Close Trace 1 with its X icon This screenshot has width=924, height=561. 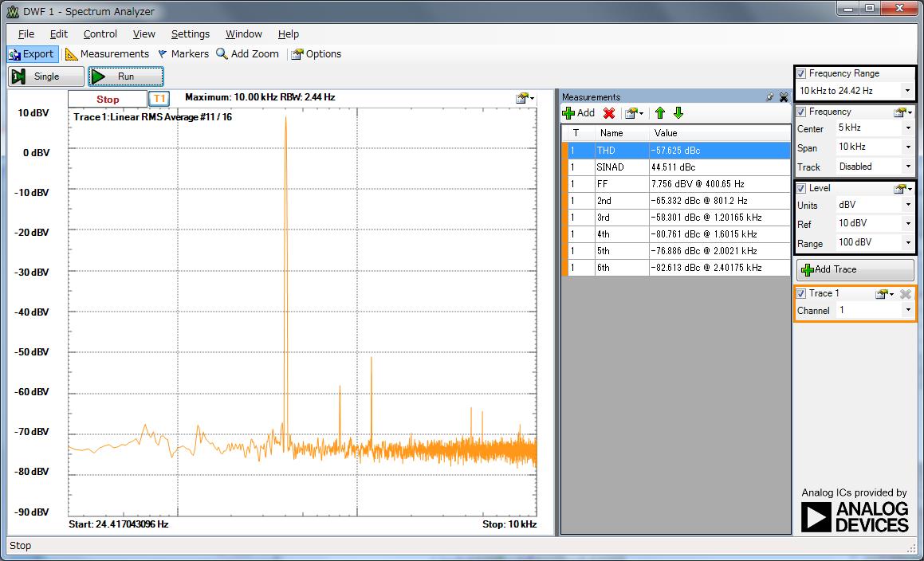pyautogui.click(x=906, y=294)
